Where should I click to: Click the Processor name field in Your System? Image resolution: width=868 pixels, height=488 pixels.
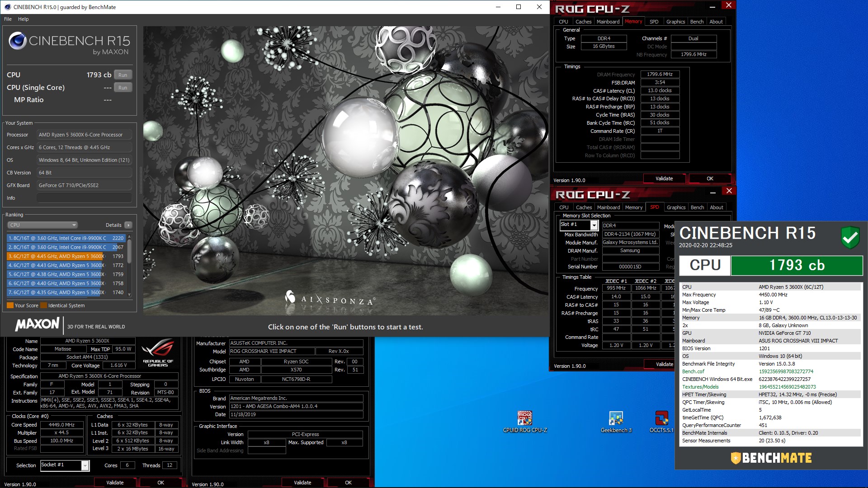[84, 135]
